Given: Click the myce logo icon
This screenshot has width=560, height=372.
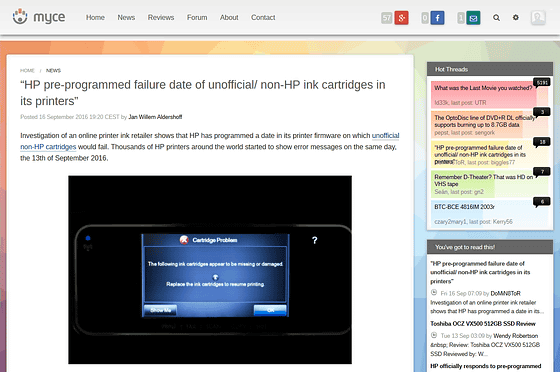Looking at the screenshot, I should click(x=20, y=17).
